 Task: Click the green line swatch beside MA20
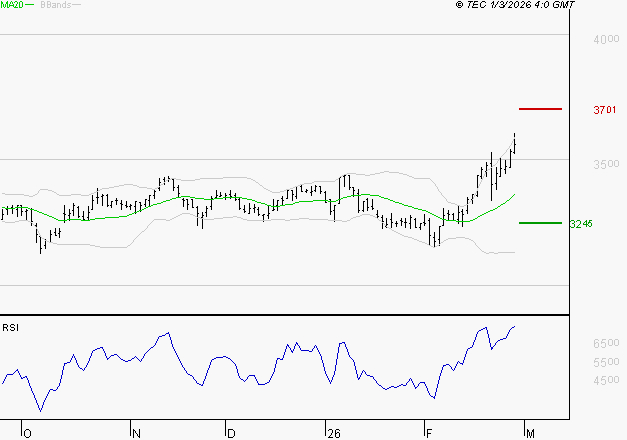[31, 6]
